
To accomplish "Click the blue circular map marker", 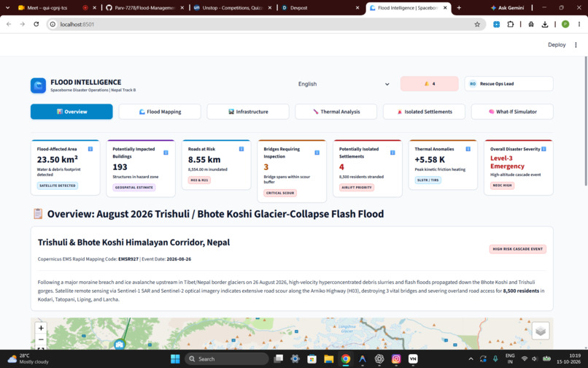I will tap(119, 345).
